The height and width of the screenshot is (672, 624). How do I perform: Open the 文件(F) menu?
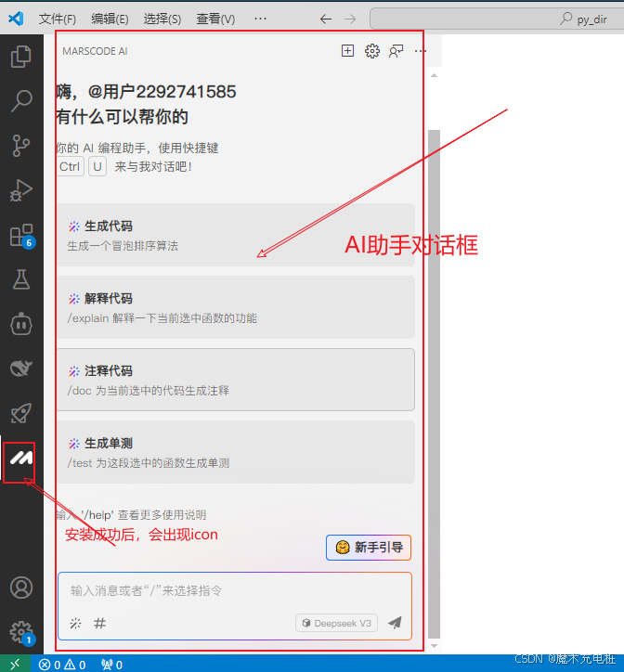coord(58,19)
